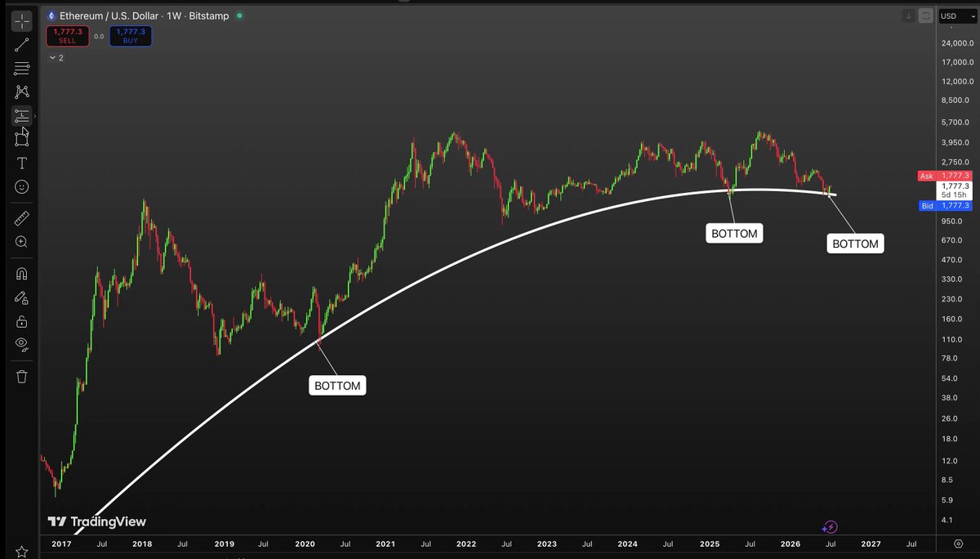
Task: Click the 2027 label on time axis
Action: 871,543
